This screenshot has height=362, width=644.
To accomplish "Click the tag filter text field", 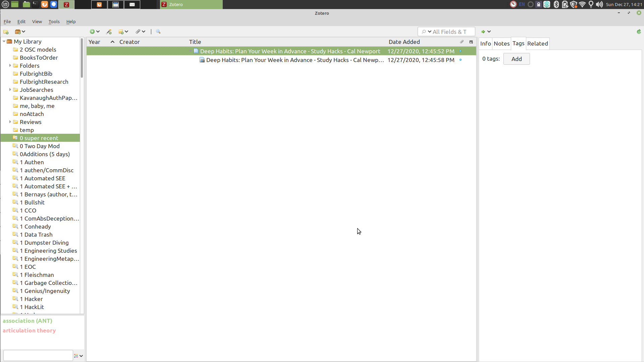I will (x=38, y=356).
